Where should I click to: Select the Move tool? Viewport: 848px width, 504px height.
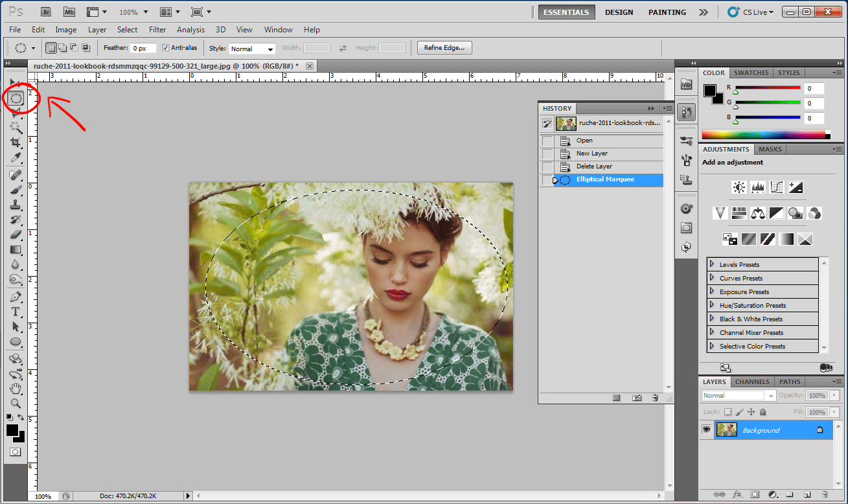15,81
